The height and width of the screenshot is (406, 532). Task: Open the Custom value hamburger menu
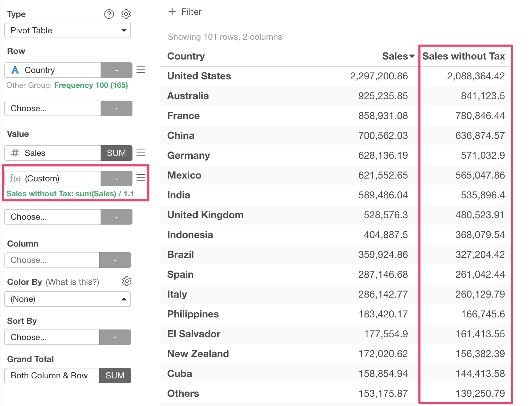[x=141, y=178]
